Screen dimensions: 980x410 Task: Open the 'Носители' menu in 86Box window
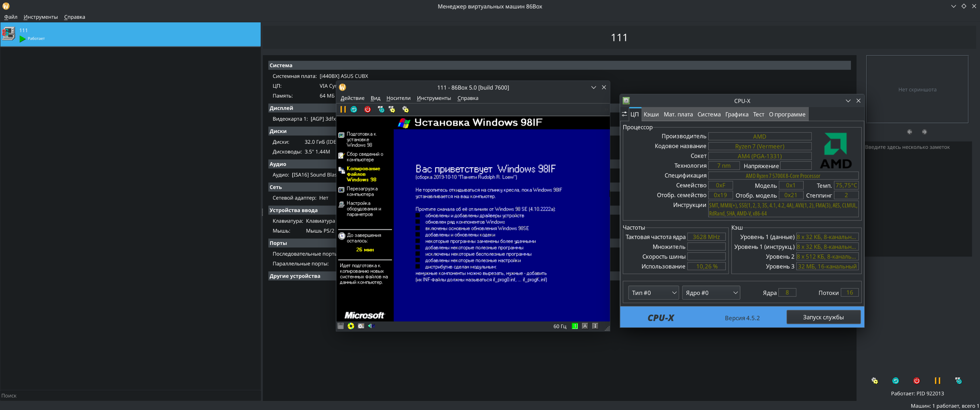coord(398,98)
